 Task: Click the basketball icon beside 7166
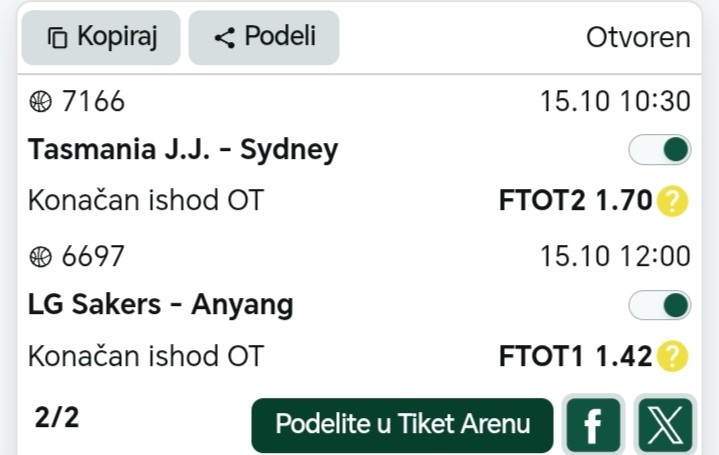[40, 102]
